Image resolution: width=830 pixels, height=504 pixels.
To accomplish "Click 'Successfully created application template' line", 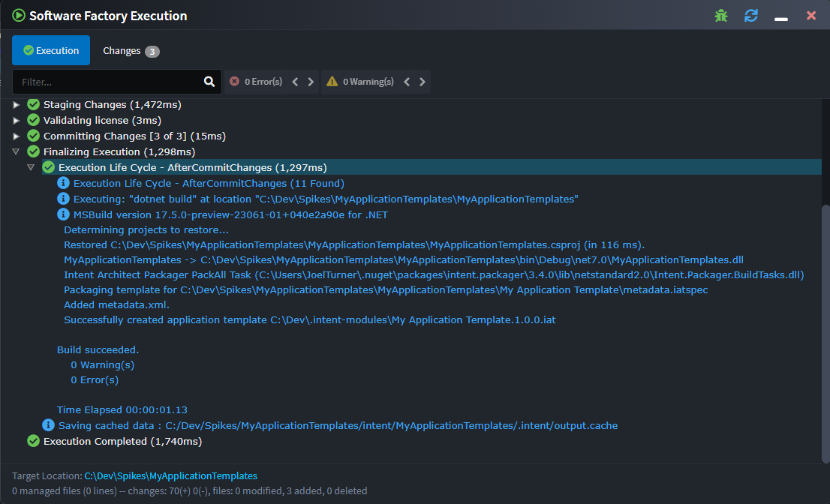I will pyautogui.click(x=310, y=320).
